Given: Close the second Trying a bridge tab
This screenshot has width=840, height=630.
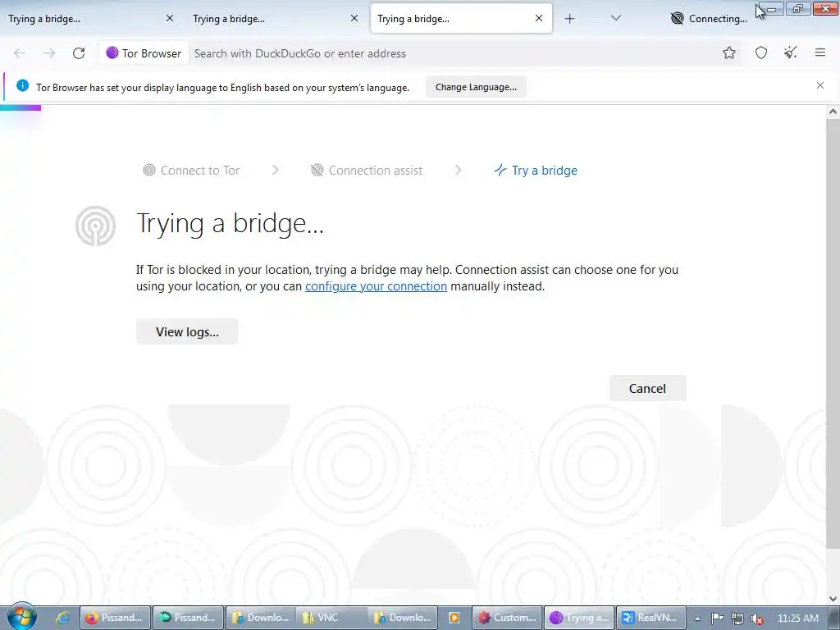Looking at the screenshot, I should pos(354,18).
